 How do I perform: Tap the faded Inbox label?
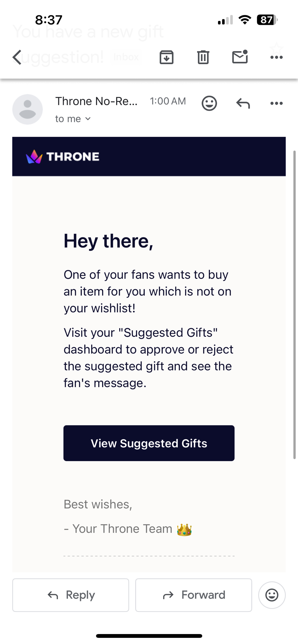pyautogui.click(x=126, y=57)
